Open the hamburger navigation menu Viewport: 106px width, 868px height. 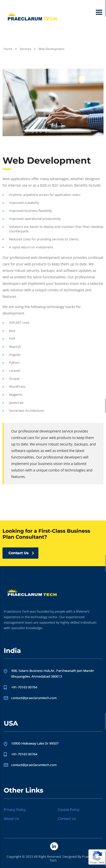click(x=99, y=12)
